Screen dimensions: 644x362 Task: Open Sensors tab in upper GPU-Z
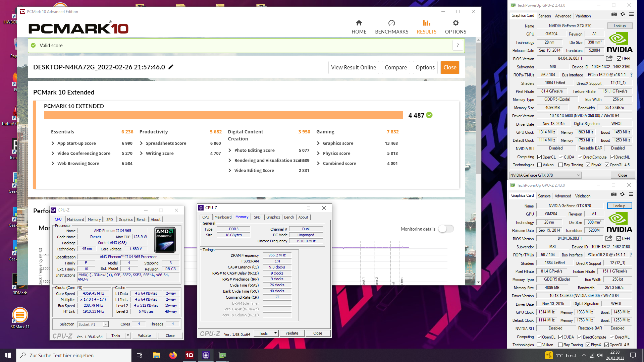(x=544, y=16)
